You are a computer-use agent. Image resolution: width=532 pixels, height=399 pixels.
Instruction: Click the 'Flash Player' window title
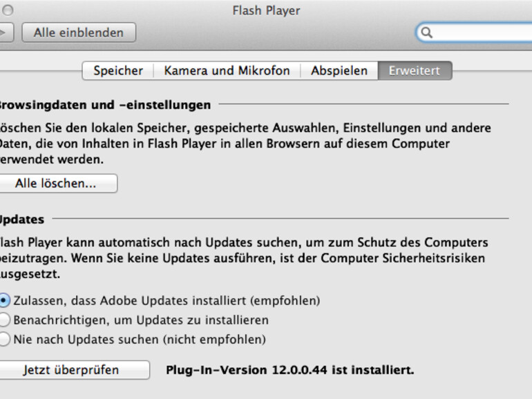pyautogui.click(x=266, y=11)
